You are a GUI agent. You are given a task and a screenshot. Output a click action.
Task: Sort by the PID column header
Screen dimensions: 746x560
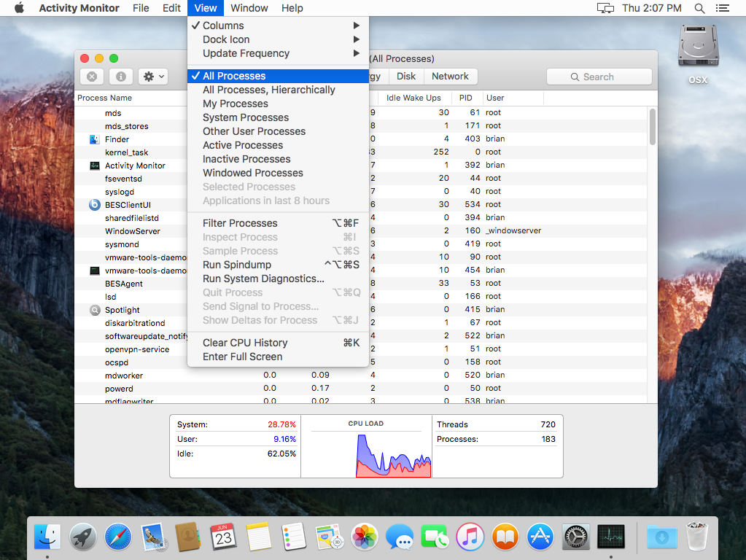(x=468, y=98)
